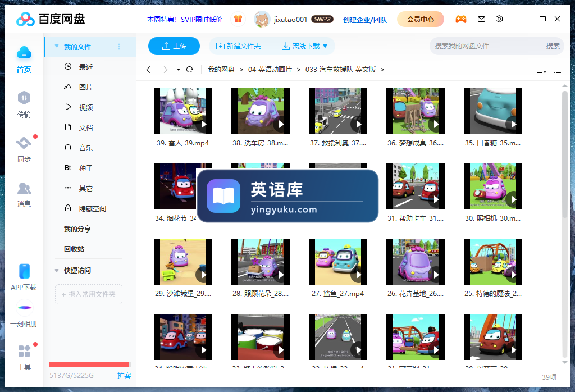Screen dimensions: 575x392
Task: Go to 我的网盘 breadcrumb
Action: (221, 70)
